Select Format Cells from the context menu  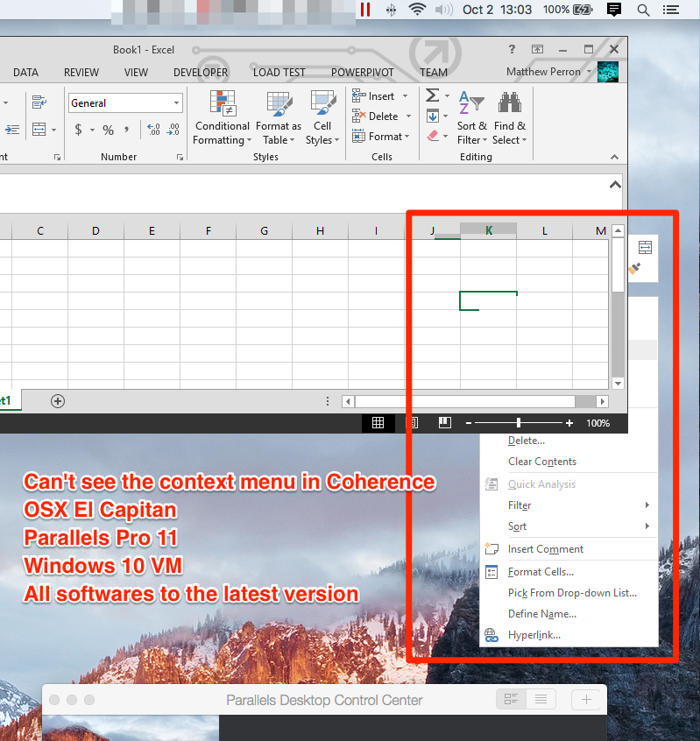point(541,572)
